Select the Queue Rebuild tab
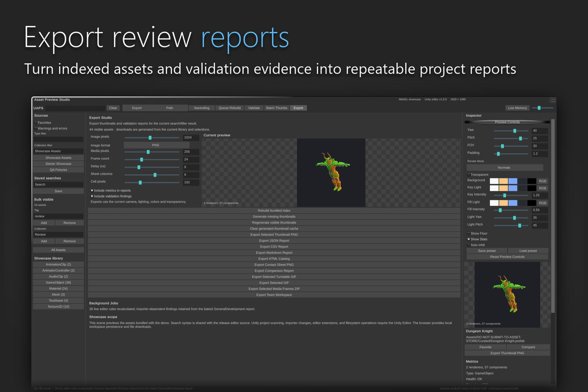Viewport: 588px width, 392px height. [229, 108]
